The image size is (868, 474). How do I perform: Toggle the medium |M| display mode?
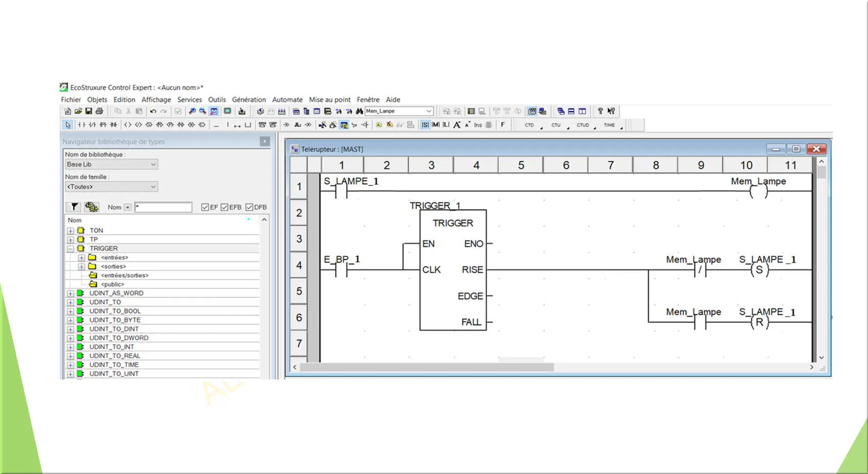436,125
